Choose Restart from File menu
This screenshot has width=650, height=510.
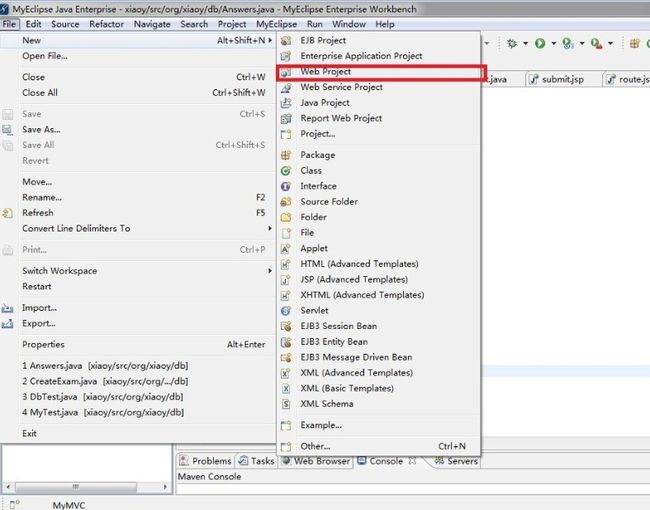pyautogui.click(x=138, y=287)
